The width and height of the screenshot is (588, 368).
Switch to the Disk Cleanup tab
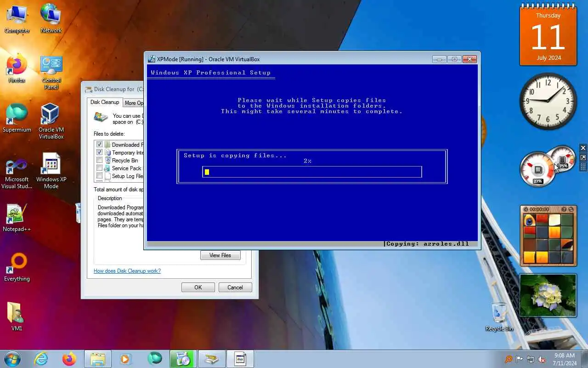coord(105,102)
